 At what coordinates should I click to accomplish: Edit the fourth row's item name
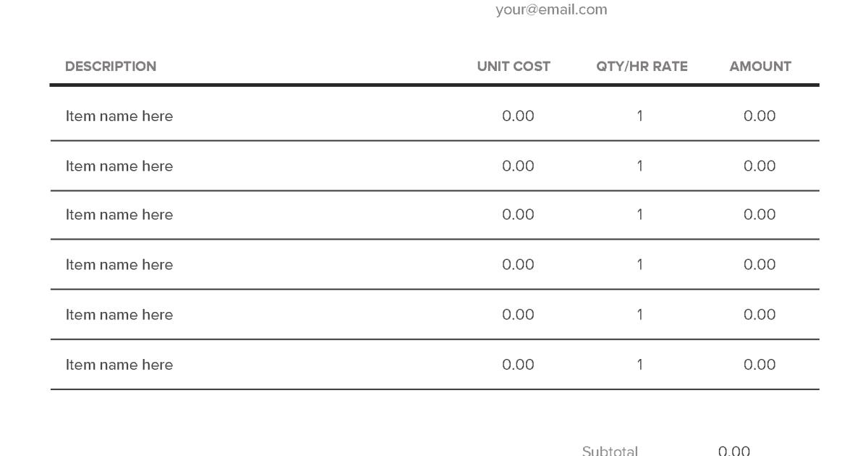click(x=119, y=265)
